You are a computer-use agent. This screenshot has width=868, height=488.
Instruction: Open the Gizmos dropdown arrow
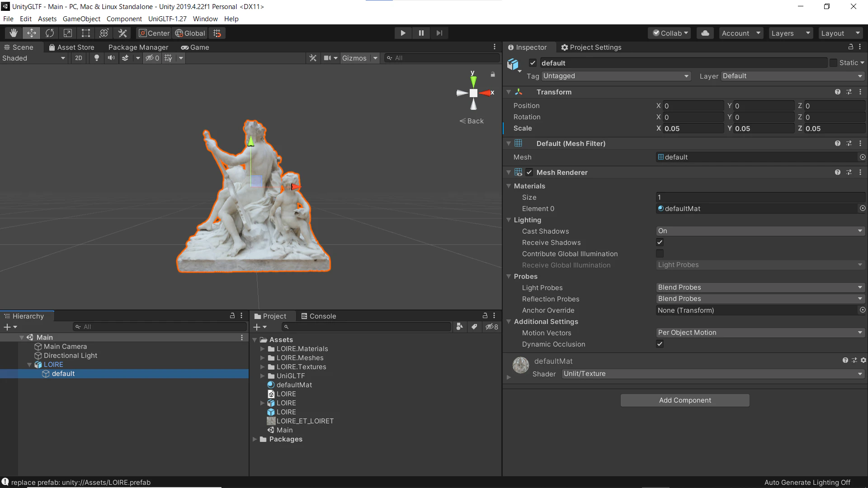coord(375,58)
